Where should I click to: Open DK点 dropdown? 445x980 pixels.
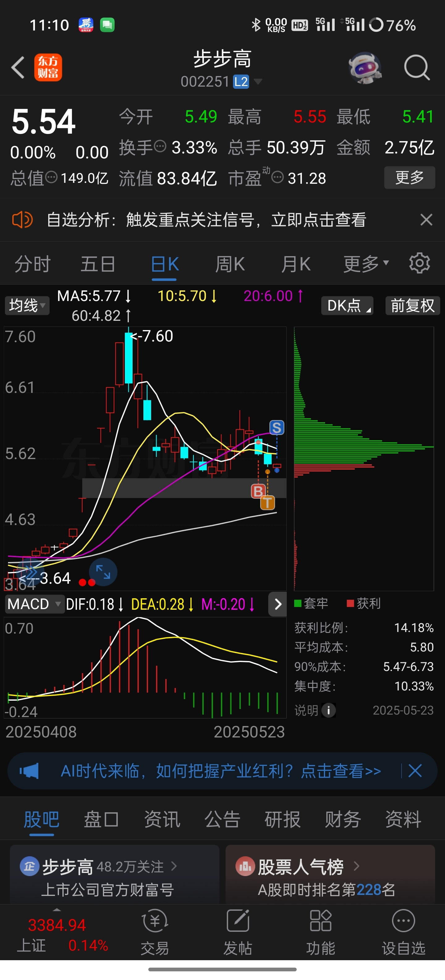tap(347, 306)
